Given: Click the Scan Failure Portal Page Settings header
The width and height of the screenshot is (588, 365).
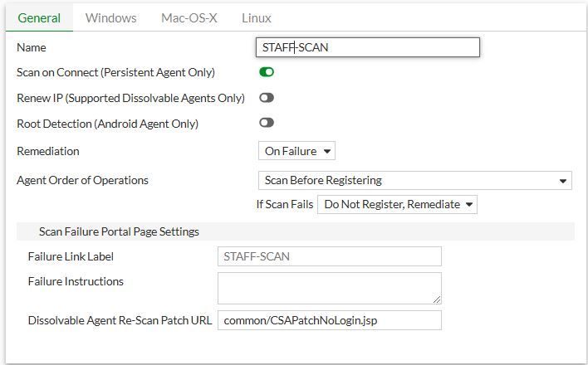Looking at the screenshot, I should click(x=119, y=231).
